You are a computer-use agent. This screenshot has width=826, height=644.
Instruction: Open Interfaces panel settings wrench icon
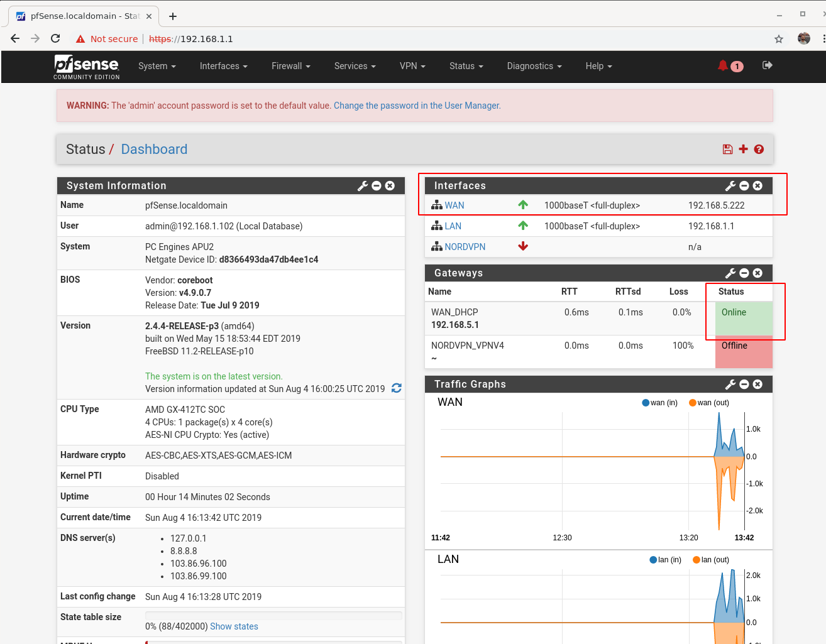(x=730, y=185)
